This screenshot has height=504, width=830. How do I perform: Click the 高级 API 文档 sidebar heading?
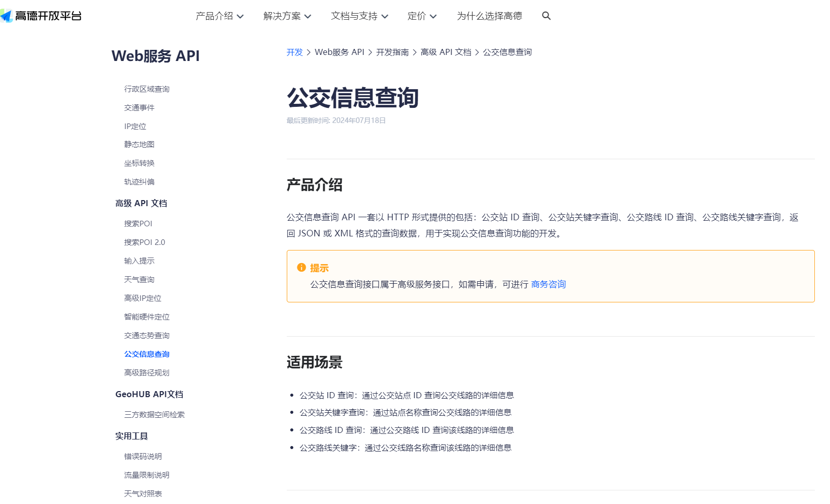(x=141, y=203)
